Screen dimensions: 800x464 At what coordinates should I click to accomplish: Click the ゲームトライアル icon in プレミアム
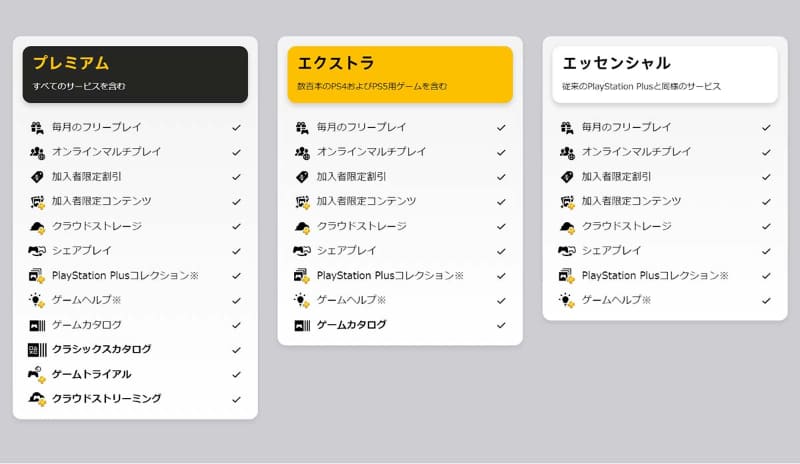click(x=37, y=374)
